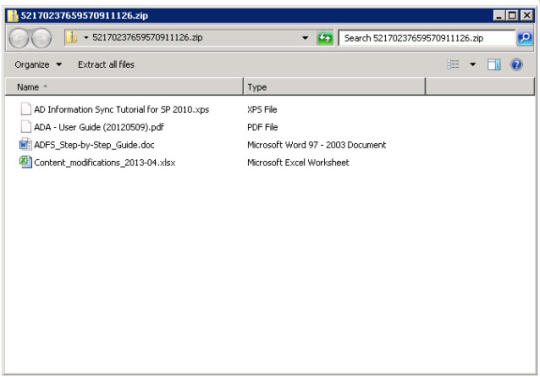The width and height of the screenshot is (540, 377).
Task: Click the PDF File type cell
Action: click(x=262, y=127)
